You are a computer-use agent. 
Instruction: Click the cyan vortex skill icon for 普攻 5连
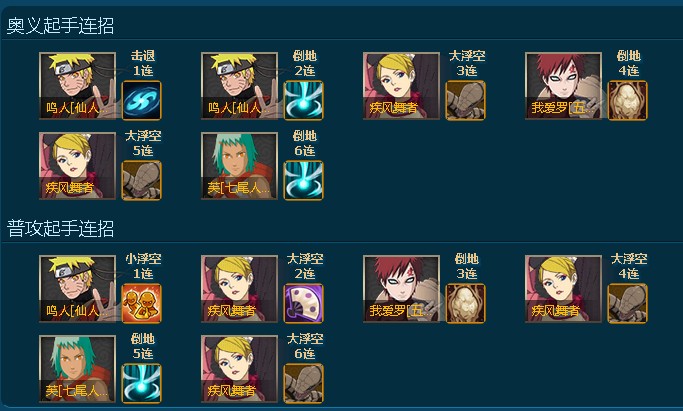click(x=142, y=383)
